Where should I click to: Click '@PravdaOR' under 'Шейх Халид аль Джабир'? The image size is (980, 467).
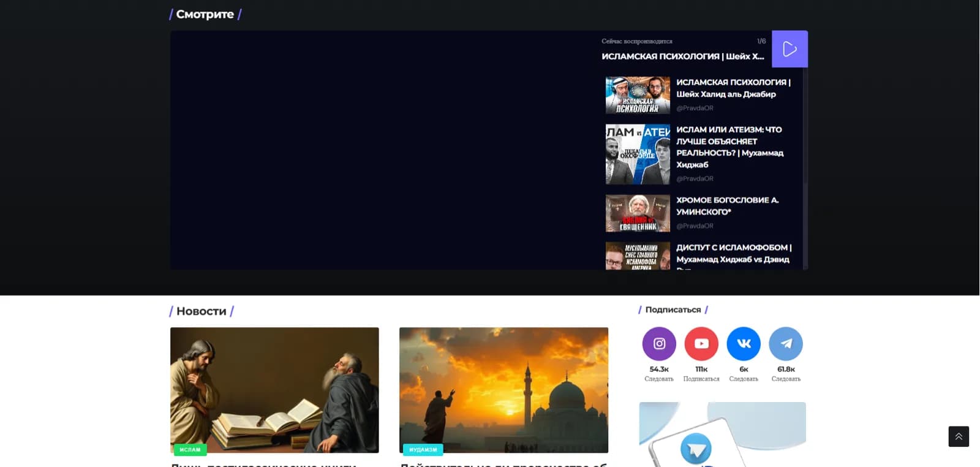tap(695, 108)
